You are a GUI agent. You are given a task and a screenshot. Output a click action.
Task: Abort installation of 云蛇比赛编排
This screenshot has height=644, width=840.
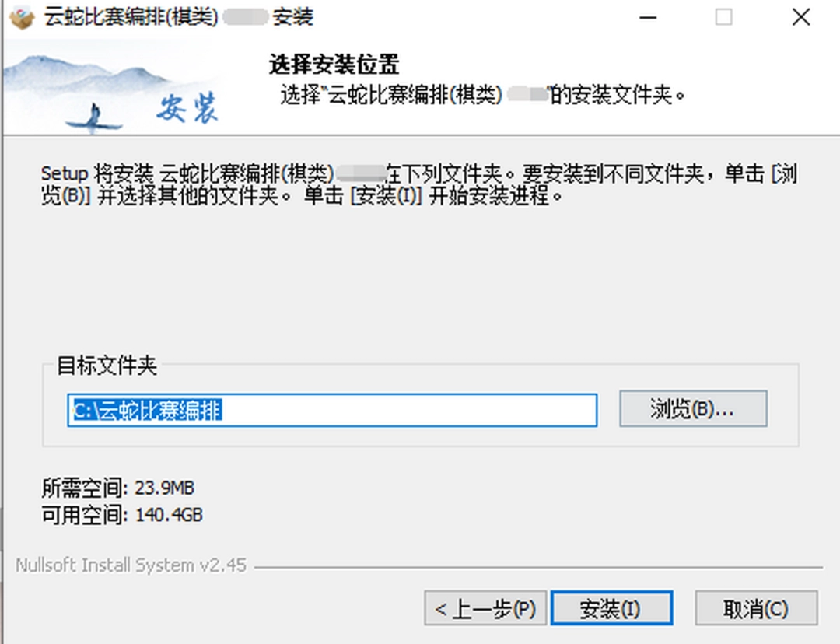coord(755,609)
